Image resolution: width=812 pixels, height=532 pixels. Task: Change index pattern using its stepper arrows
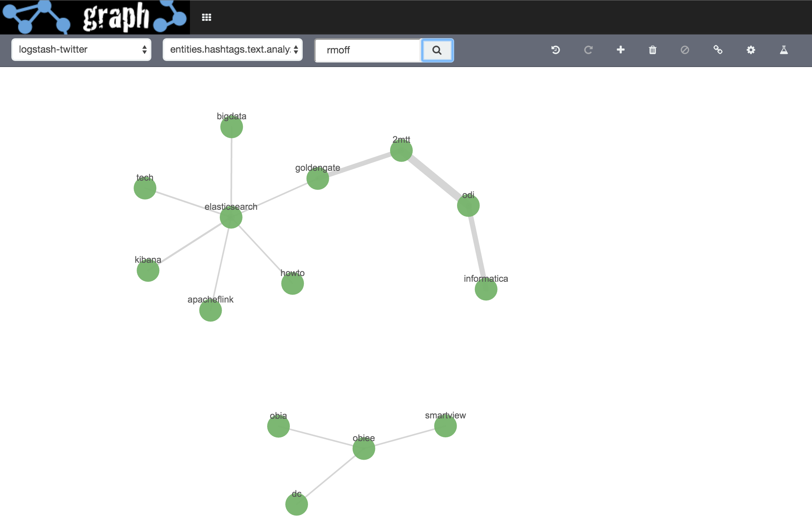pyautogui.click(x=145, y=50)
